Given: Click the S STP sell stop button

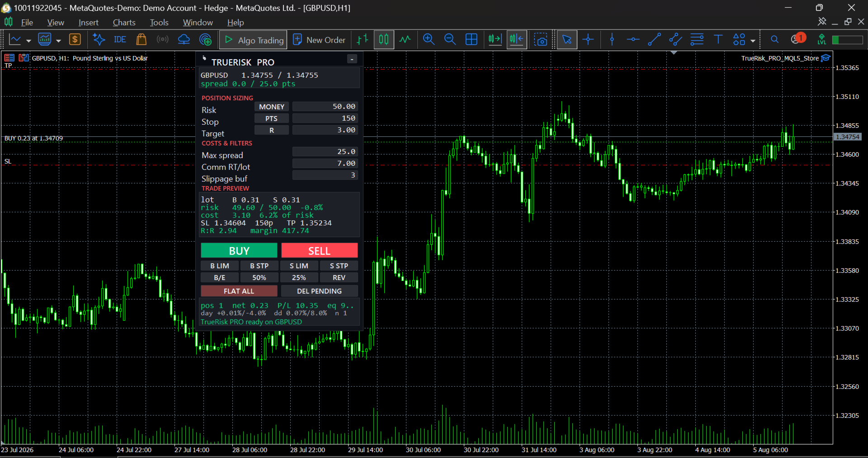Looking at the screenshot, I should pos(339,266).
